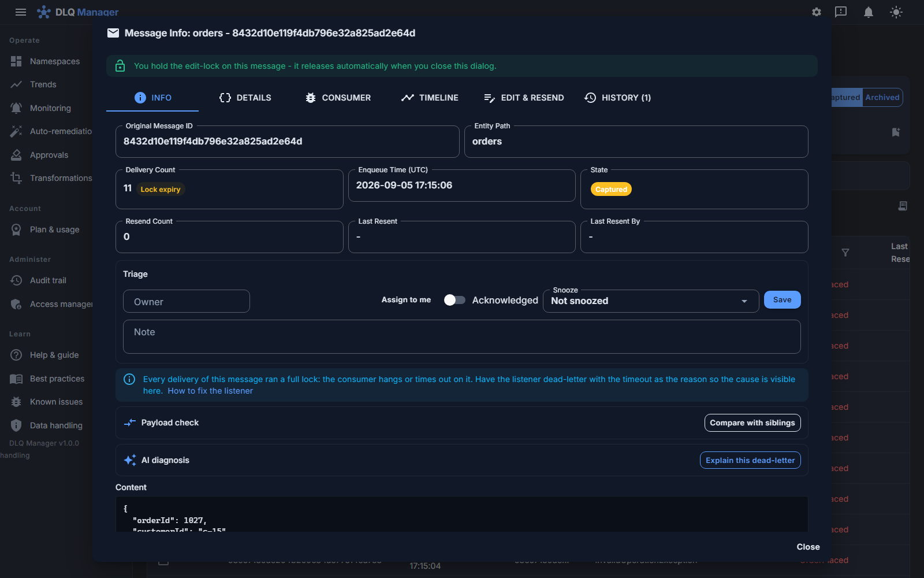
Task: Switch to the TIMELINE tab
Action: tap(430, 98)
